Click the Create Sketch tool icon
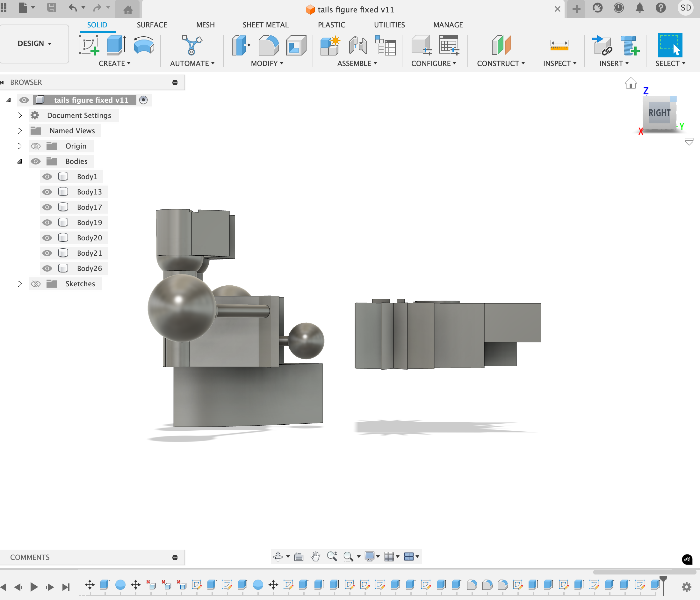Viewport: 700px width, 600px height. (89, 45)
